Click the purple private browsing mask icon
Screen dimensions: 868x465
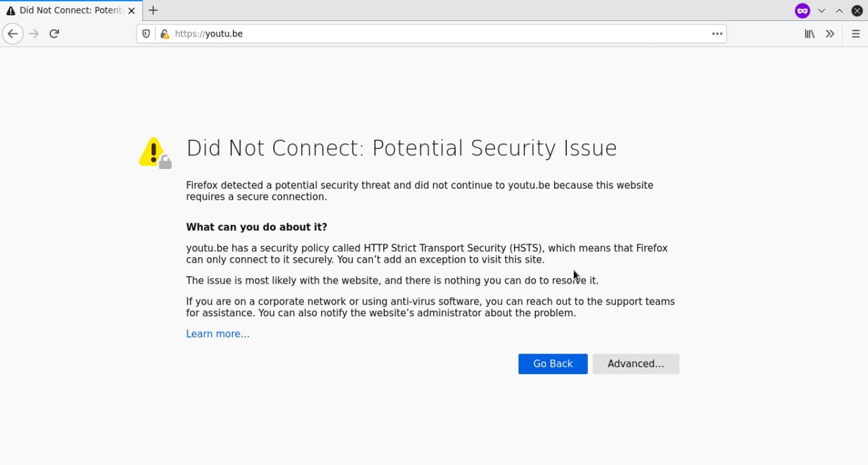(x=802, y=11)
